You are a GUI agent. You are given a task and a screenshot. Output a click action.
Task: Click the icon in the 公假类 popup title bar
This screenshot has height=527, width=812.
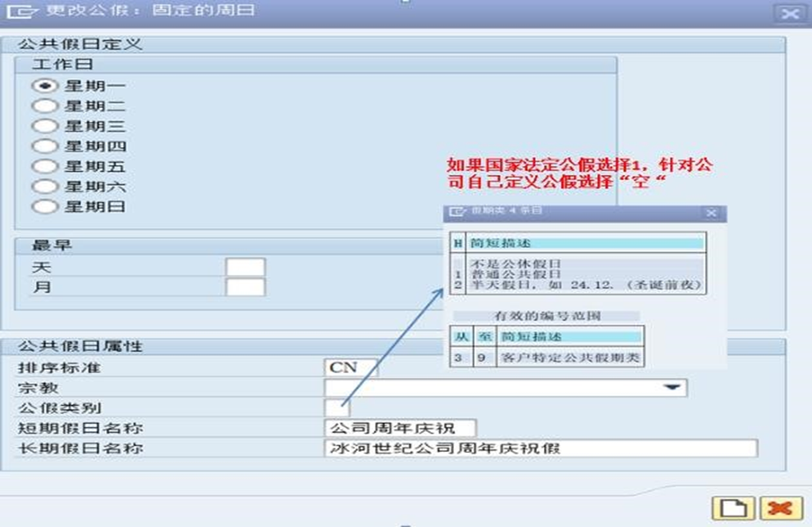(455, 212)
